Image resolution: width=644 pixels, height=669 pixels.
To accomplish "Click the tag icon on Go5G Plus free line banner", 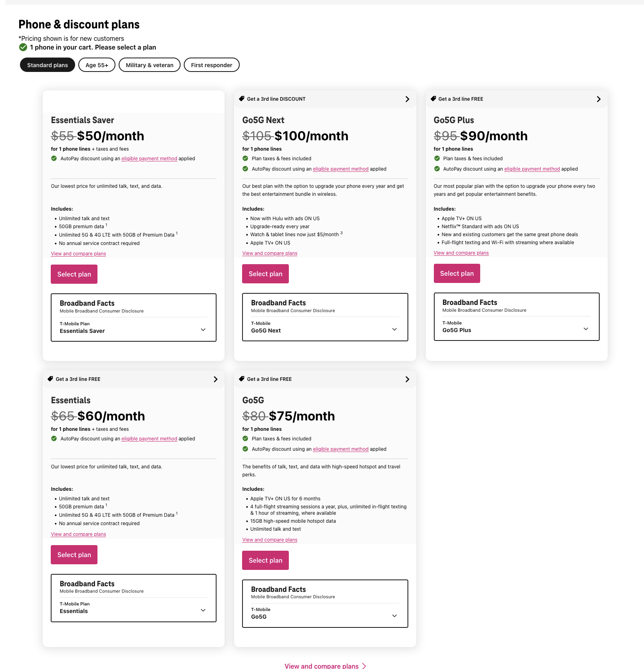I will pyautogui.click(x=433, y=99).
